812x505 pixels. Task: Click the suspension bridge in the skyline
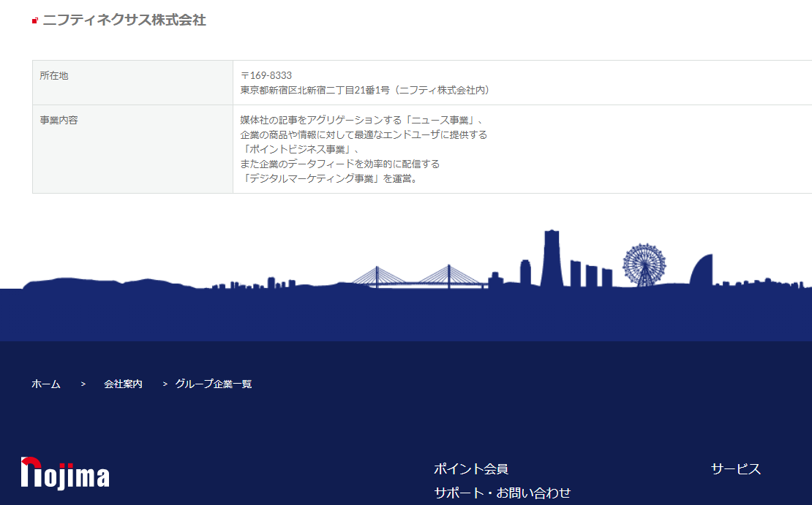[419, 278]
